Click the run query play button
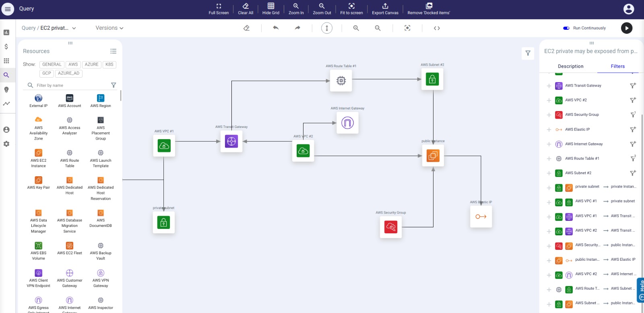 pyautogui.click(x=627, y=28)
